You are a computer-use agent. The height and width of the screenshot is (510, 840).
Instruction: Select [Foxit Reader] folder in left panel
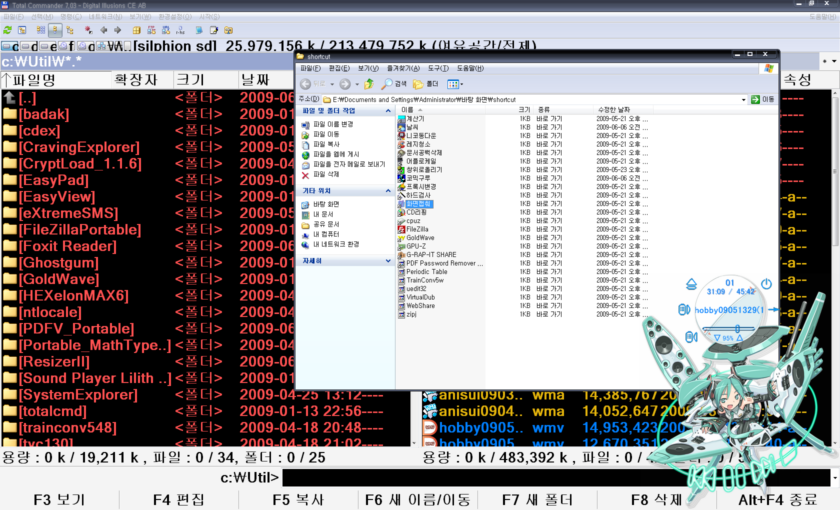tap(68, 246)
